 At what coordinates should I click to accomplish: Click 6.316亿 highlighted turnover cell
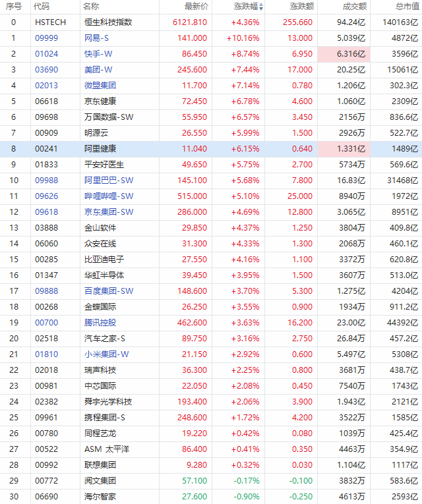(344, 54)
